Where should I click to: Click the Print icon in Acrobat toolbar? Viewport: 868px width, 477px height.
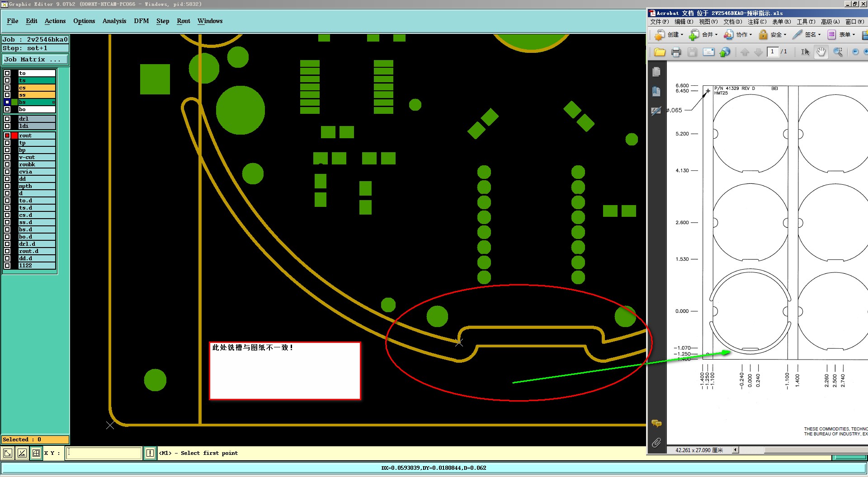tap(676, 52)
